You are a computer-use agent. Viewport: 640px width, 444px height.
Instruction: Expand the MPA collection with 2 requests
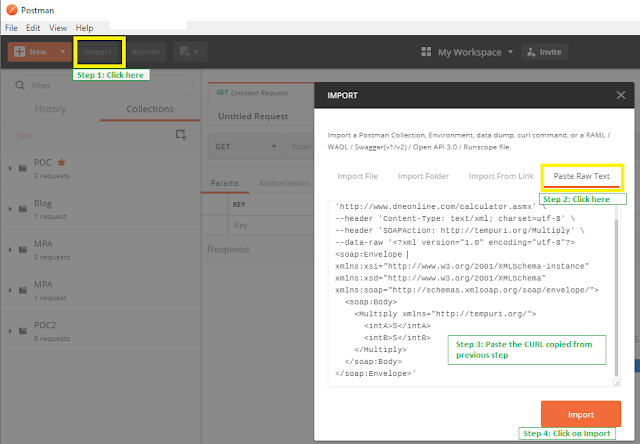[x=10, y=249]
